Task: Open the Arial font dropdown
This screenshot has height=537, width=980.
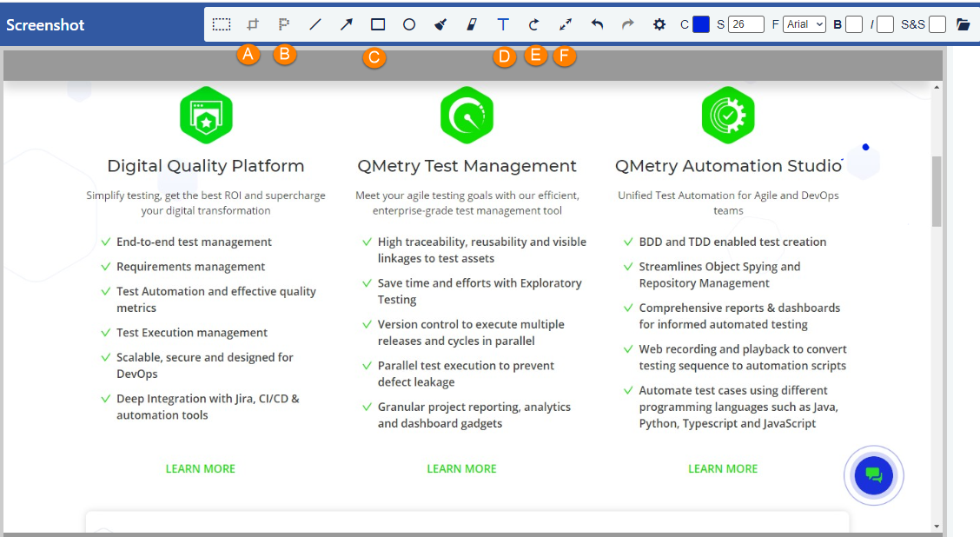Action: pos(804,23)
